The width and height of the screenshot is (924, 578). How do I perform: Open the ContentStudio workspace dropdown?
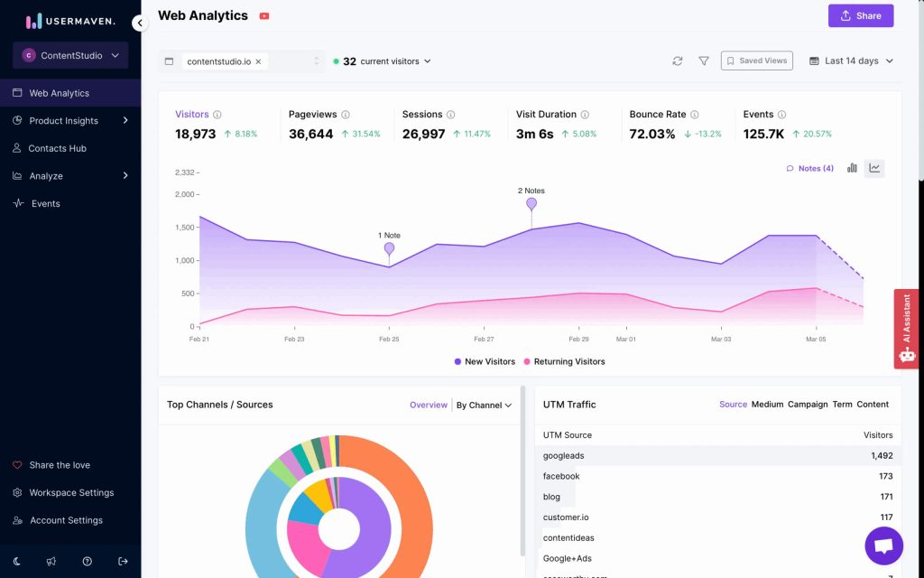(x=70, y=55)
